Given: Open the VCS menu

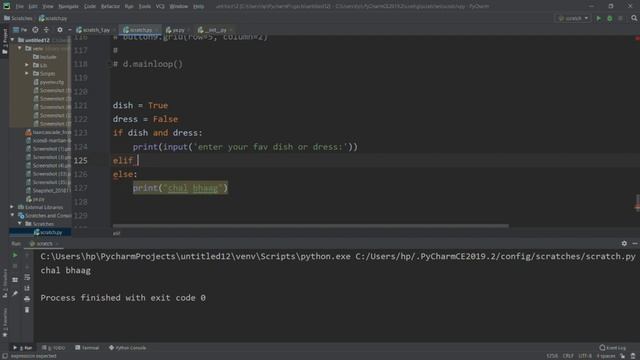Looking at the screenshot, I should point(160,7).
